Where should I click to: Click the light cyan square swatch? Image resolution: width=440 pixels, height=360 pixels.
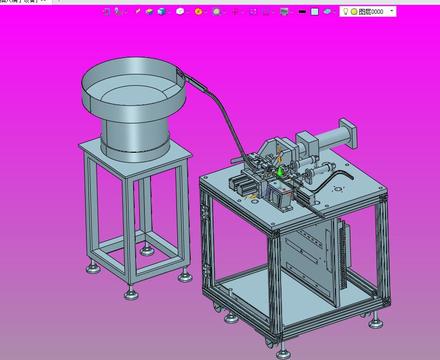(314, 12)
